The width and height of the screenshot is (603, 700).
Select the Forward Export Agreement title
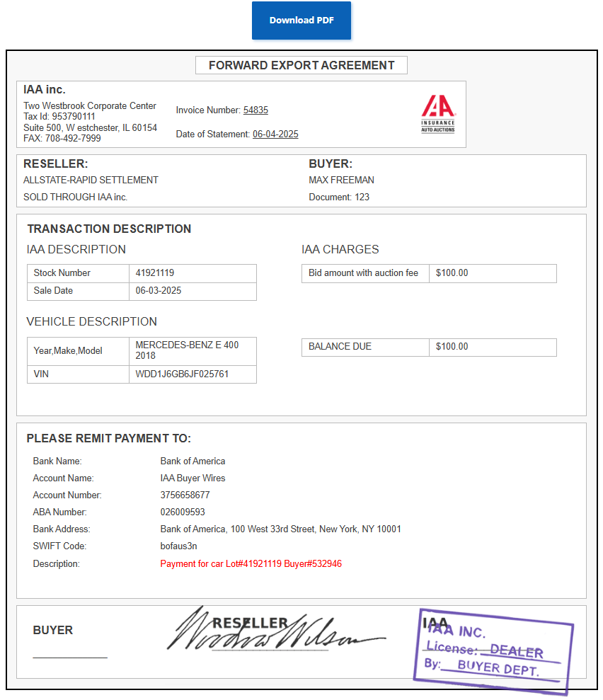[301, 65]
